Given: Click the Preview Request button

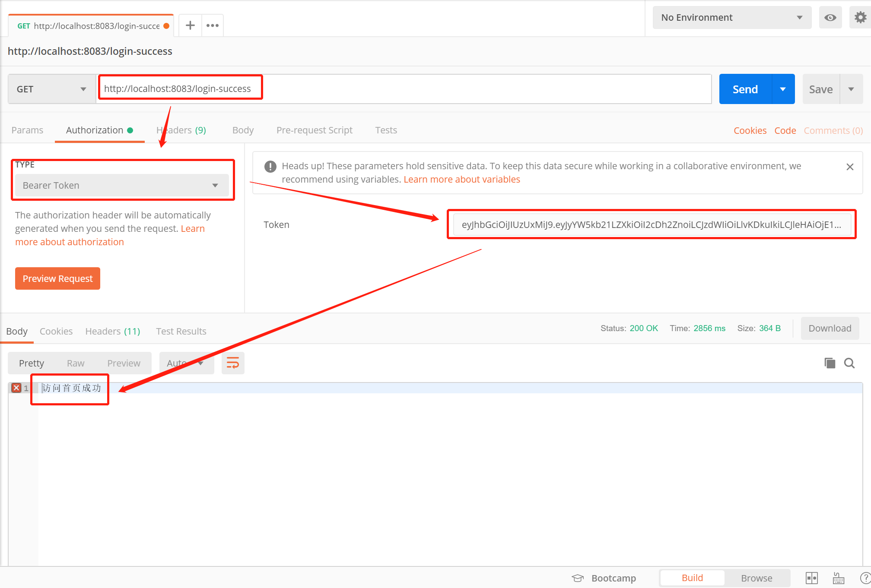Looking at the screenshot, I should [58, 279].
